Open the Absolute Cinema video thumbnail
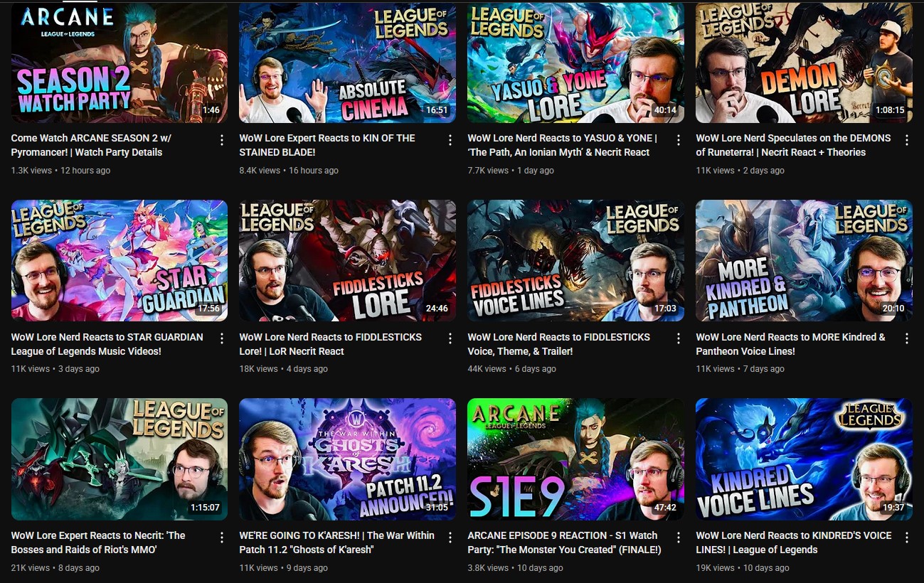 (x=347, y=63)
